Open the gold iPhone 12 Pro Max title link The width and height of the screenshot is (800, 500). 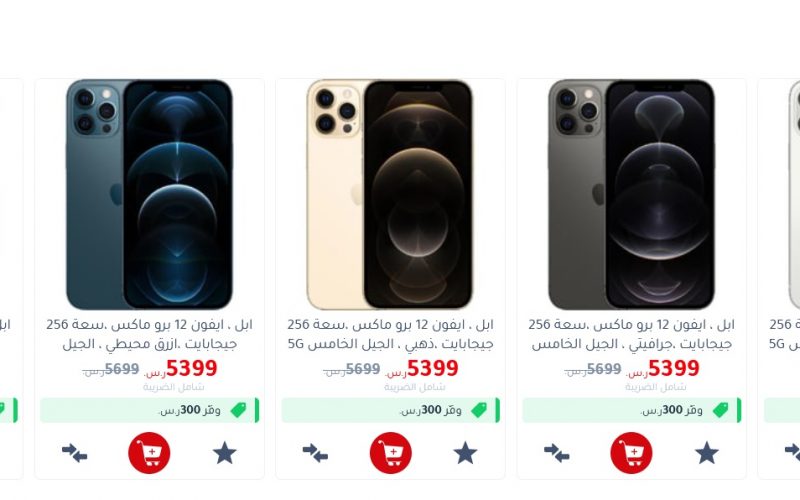[390, 334]
